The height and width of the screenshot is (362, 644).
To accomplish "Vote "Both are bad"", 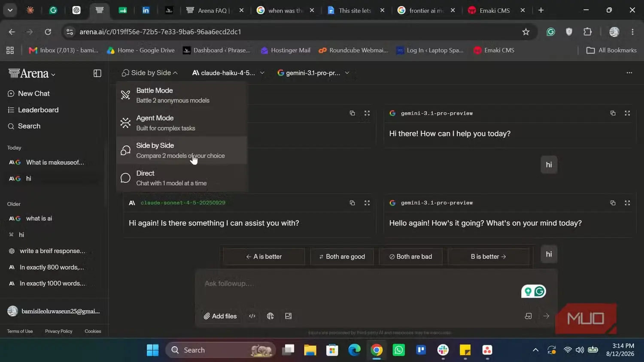I will tap(410, 256).
